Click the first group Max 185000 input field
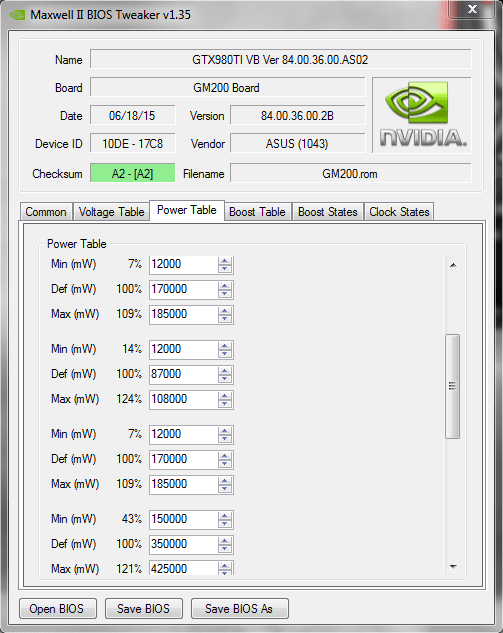Screen dimensions: 503x633 184,314
